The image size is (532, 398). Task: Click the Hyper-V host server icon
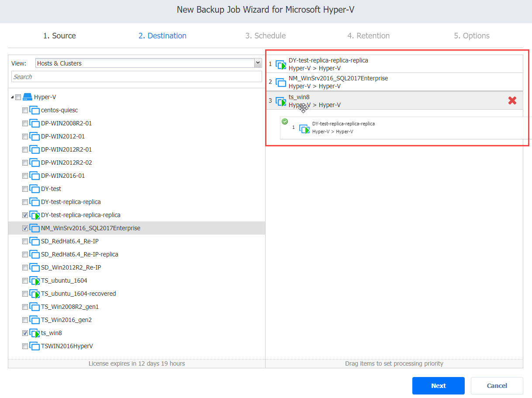click(28, 97)
